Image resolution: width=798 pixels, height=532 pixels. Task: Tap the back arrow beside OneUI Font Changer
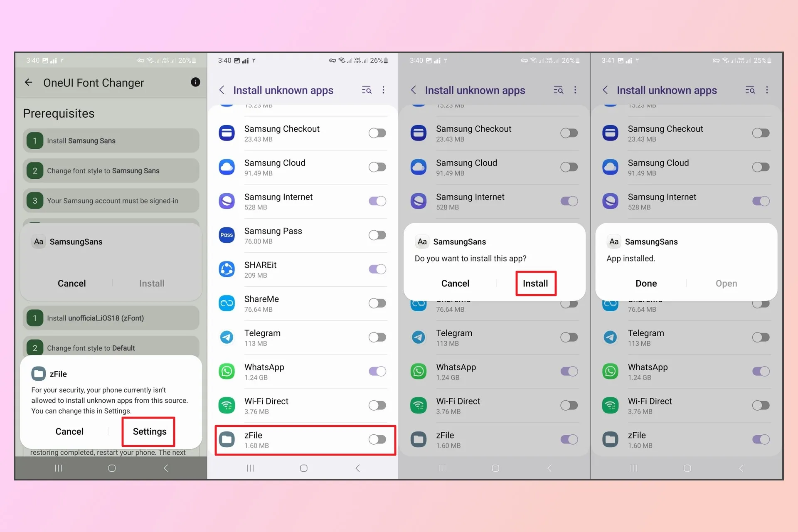(28, 82)
